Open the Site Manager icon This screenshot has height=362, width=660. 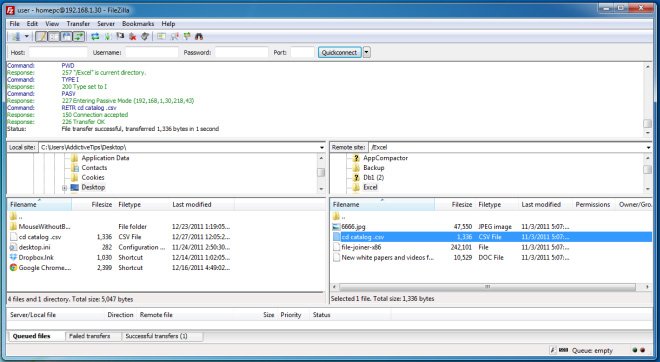16,37
